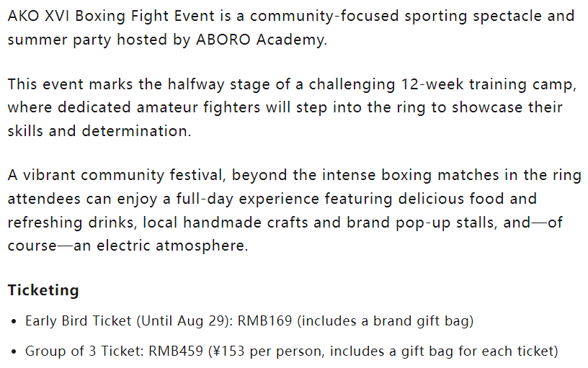Click the phrase '12-week training camp'
The image size is (588, 368).
click(486, 85)
